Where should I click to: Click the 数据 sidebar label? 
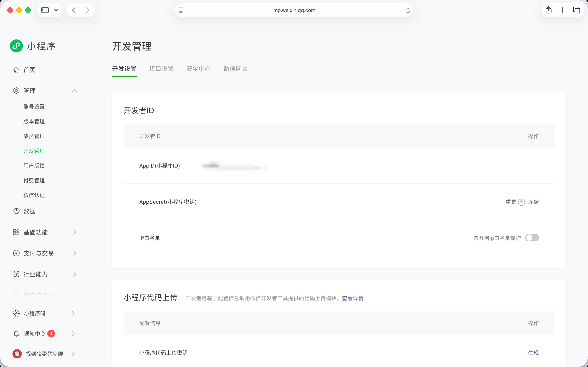(29, 211)
